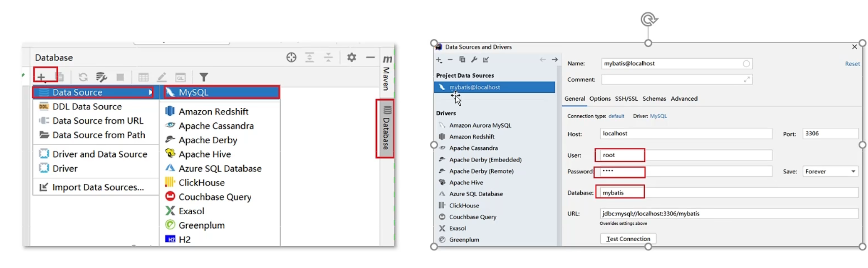Click the MySQL driver link
This screenshot has height=268, width=868.
click(658, 116)
